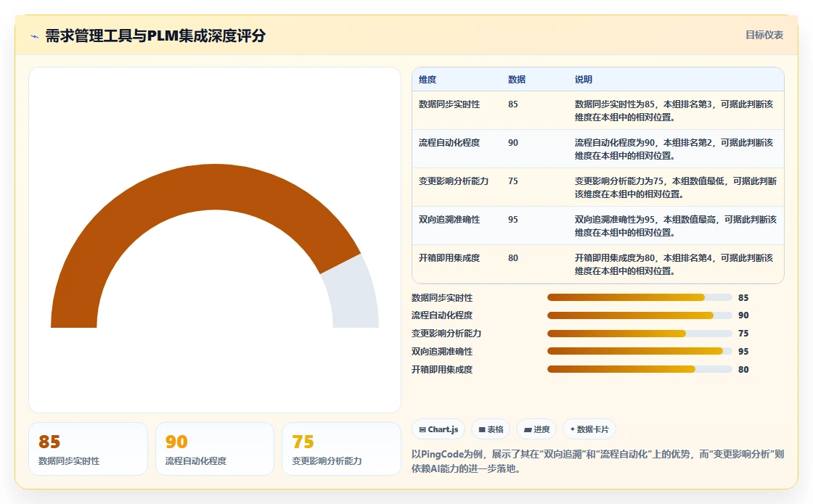Click the value 95 in the table
This screenshot has width=813, height=504.
point(512,220)
